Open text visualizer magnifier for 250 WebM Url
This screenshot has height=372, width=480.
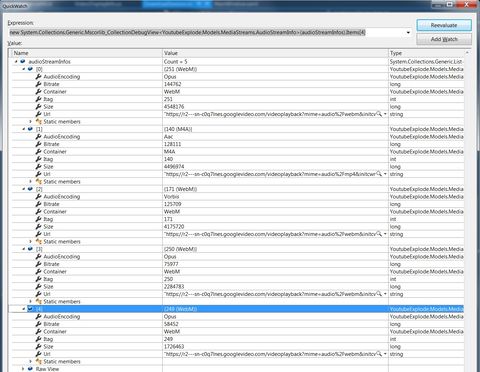(x=379, y=294)
